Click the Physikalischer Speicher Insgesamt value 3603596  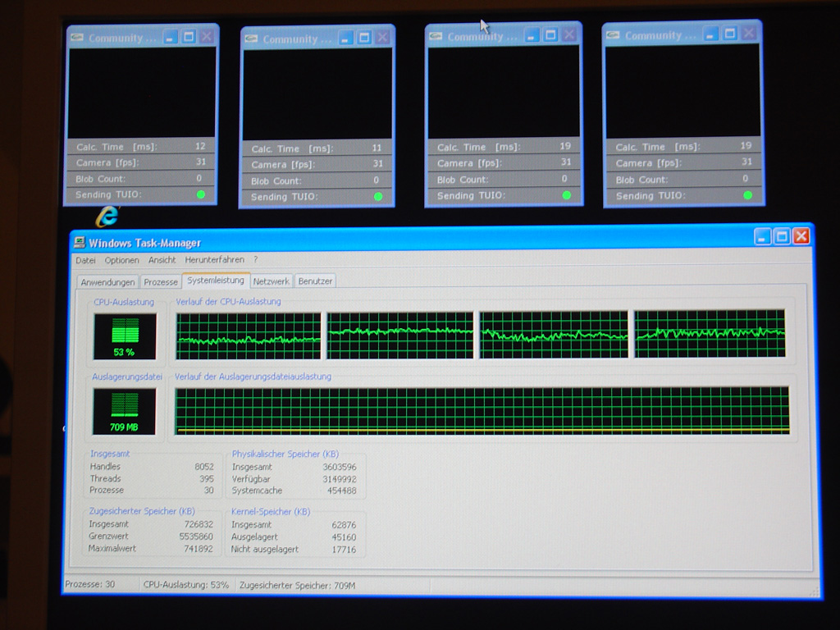pos(339,467)
